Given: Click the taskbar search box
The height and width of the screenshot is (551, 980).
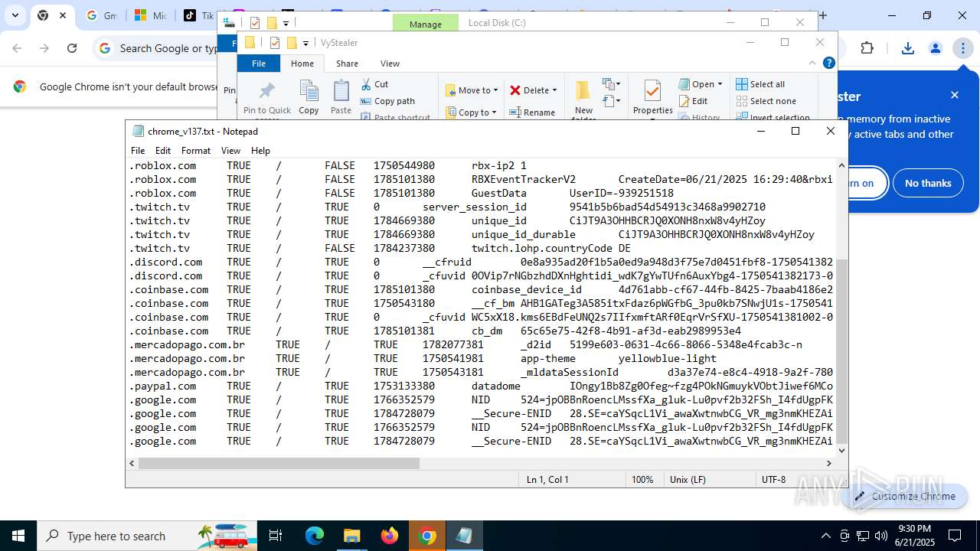Looking at the screenshot, I should pyautogui.click(x=148, y=536).
